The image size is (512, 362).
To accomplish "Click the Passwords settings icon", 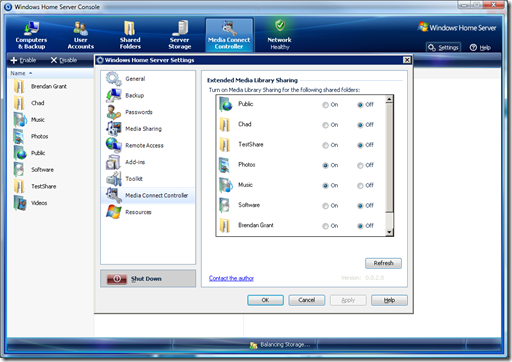I will [114, 112].
